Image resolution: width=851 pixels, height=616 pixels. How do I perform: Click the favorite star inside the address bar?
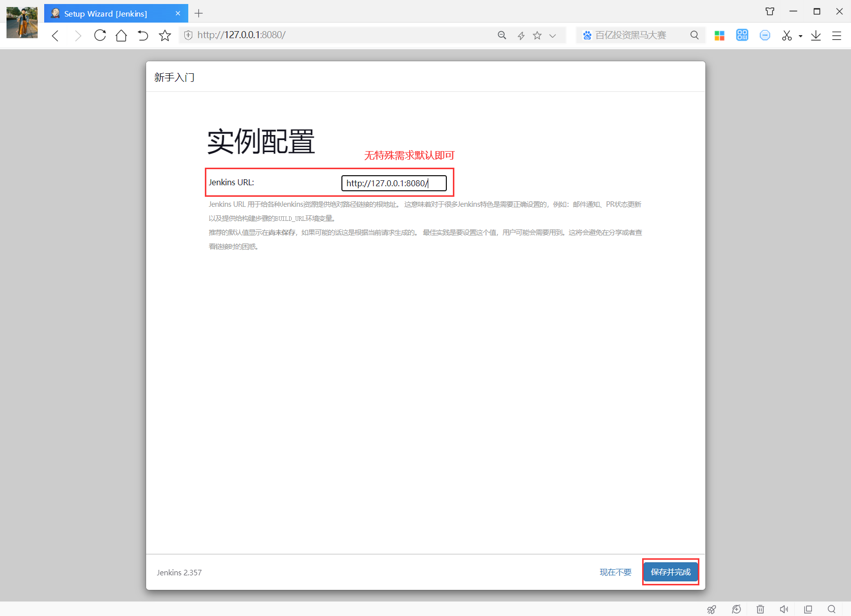[537, 35]
